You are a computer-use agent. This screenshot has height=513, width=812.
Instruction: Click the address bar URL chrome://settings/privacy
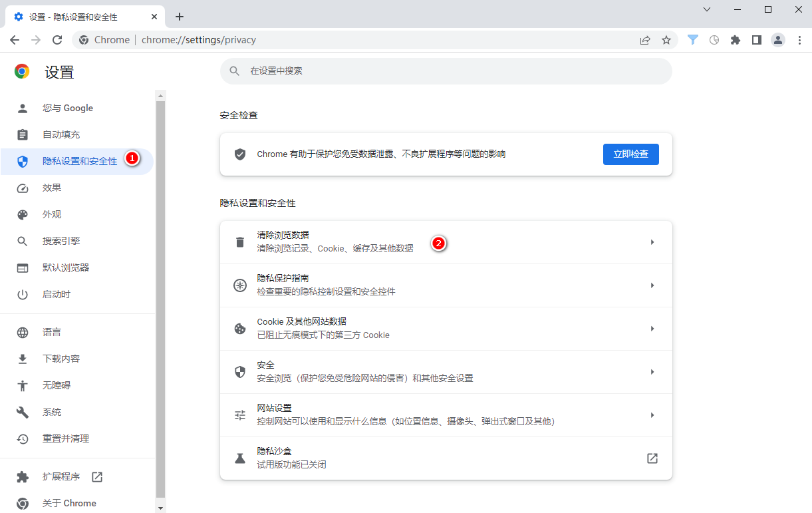199,40
